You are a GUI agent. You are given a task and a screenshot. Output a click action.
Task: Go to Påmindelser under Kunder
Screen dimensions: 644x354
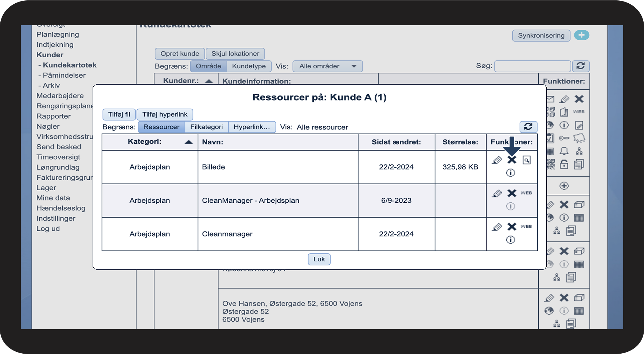tap(64, 75)
